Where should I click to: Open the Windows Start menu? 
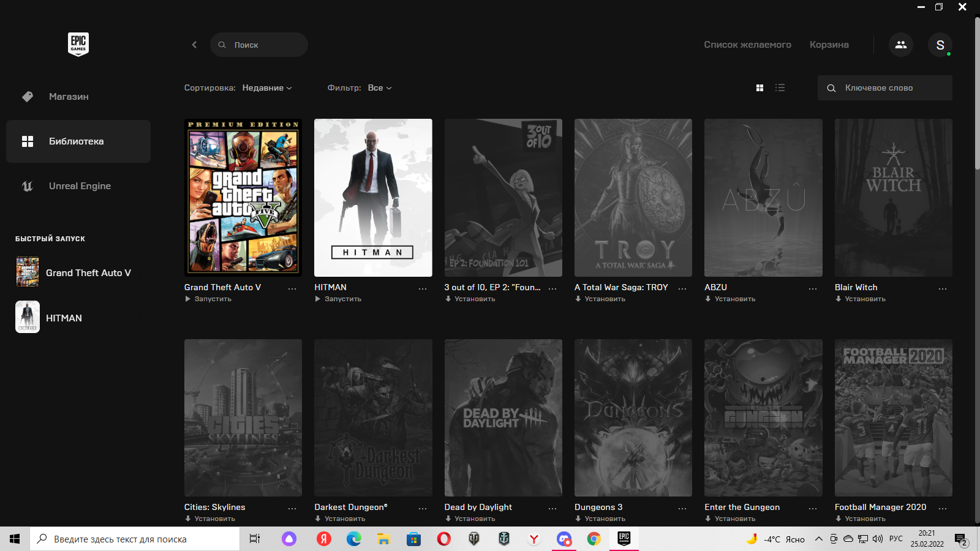click(x=15, y=539)
